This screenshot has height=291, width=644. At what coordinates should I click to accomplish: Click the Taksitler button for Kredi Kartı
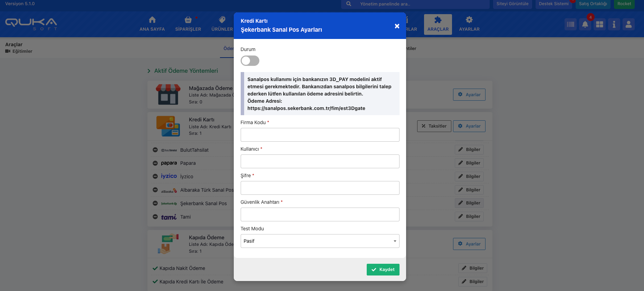tap(434, 126)
